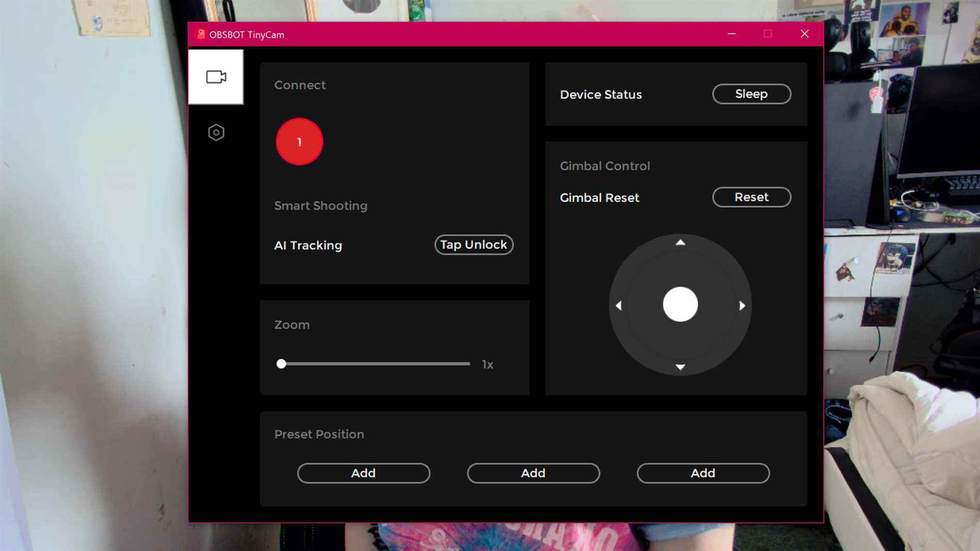This screenshot has width=980, height=551.
Task: Click the Preset Position heading
Action: tap(319, 435)
